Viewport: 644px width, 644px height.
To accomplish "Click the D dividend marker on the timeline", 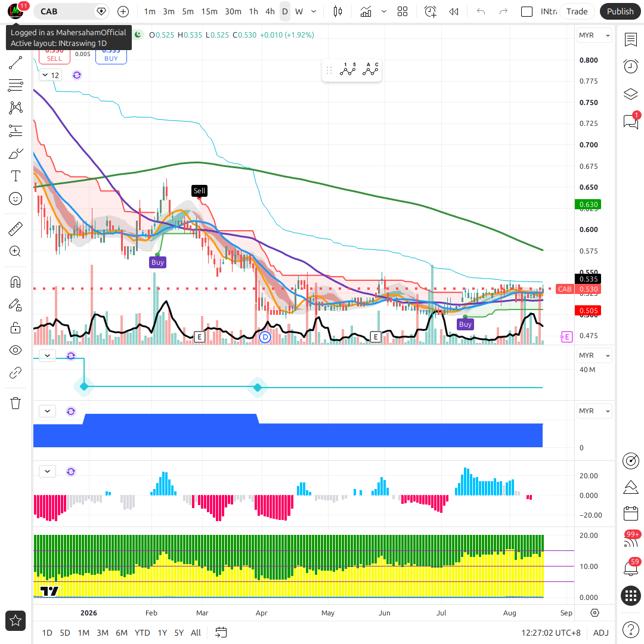I will pyautogui.click(x=265, y=337).
